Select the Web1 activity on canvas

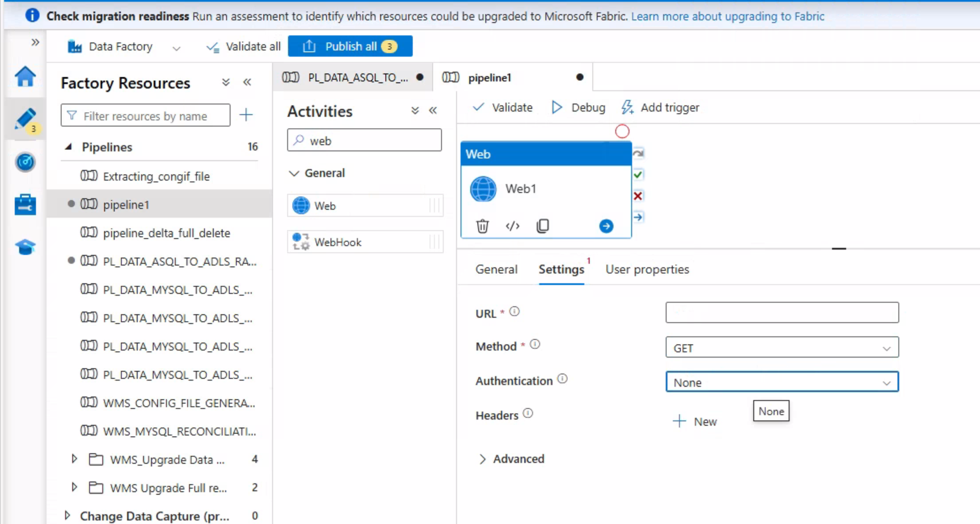546,189
